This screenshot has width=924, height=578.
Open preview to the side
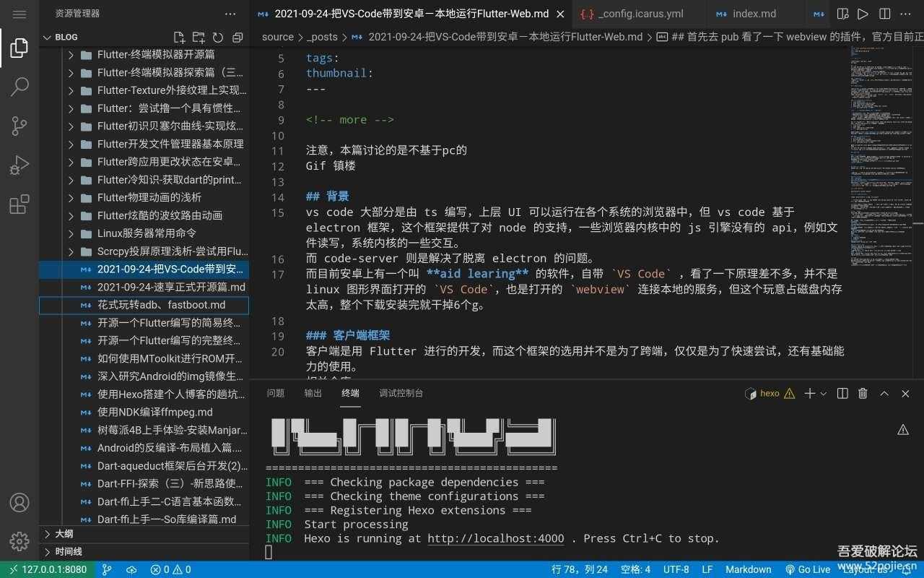click(842, 14)
